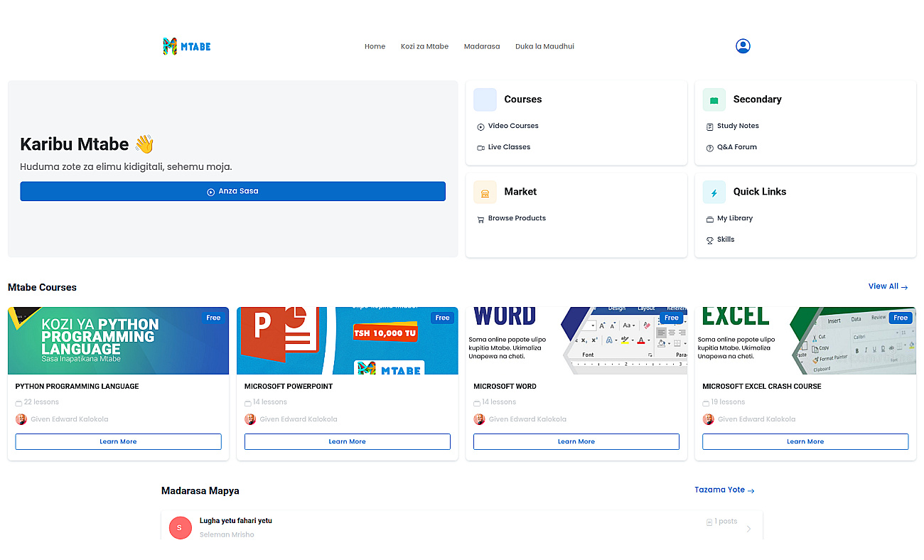Click MICROSOFT POWERPOINT title
The width and height of the screenshot is (924, 560).
pos(289,387)
